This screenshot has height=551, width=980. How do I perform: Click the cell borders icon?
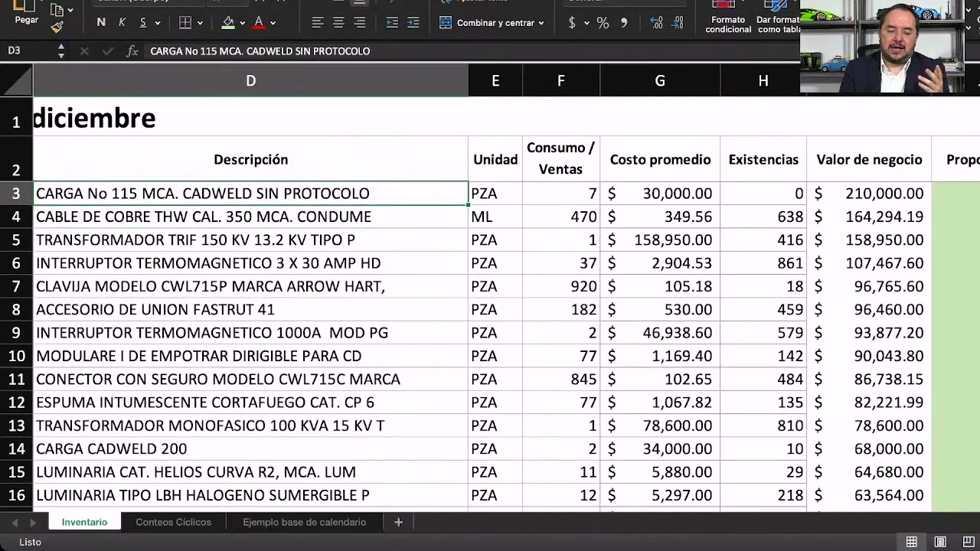tap(185, 23)
